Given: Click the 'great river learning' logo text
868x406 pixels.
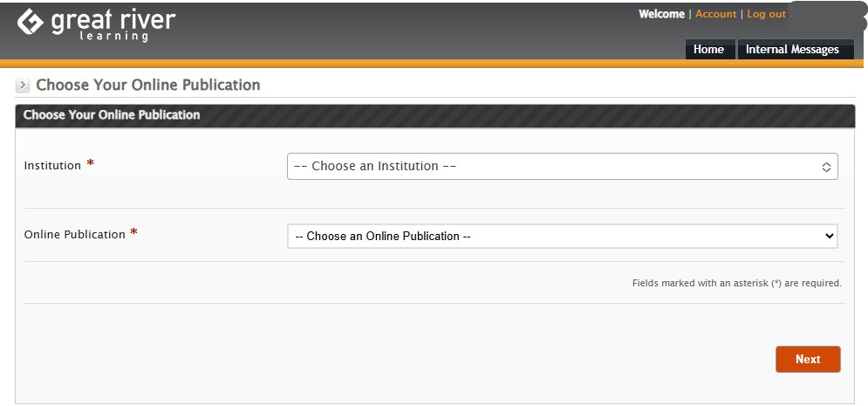Looking at the screenshot, I should 113,25.
